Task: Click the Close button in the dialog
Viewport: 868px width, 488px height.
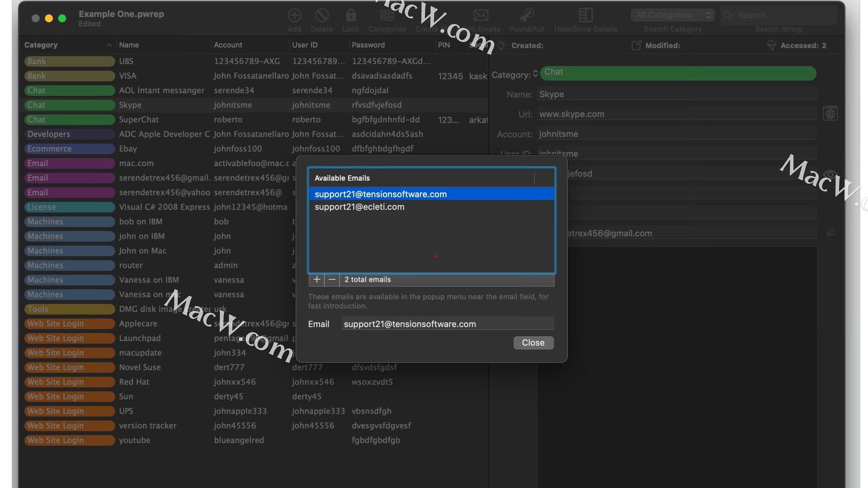Action: (x=533, y=343)
